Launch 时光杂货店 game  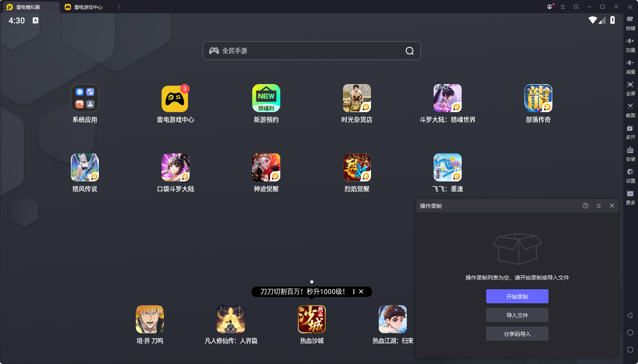click(357, 98)
